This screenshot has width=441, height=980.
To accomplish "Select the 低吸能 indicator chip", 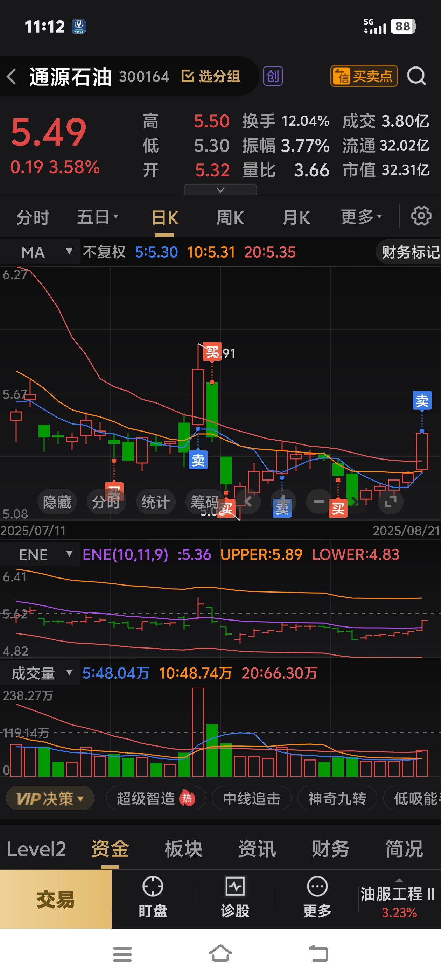I will [412, 798].
